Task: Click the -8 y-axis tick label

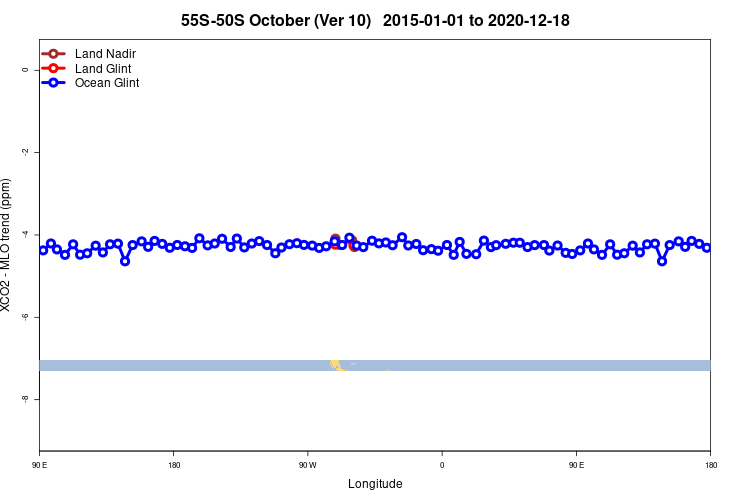Action: coord(25,399)
